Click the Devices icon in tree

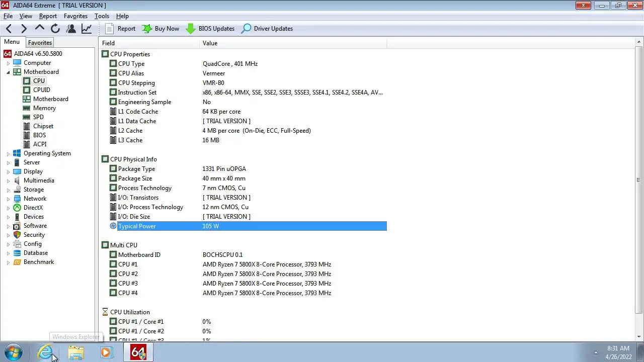(x=17, y=217)
